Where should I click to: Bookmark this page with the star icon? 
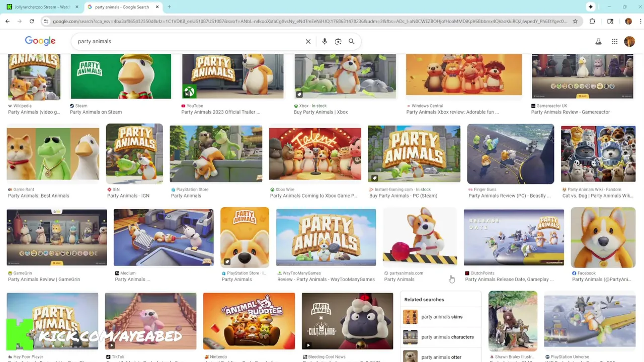[575, 21]
